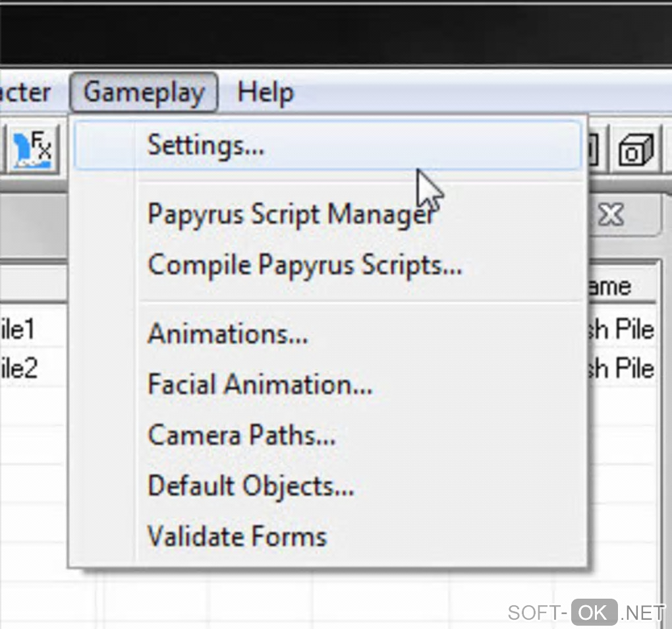Select the list row ending in 'ile1'

click(18, 330)
